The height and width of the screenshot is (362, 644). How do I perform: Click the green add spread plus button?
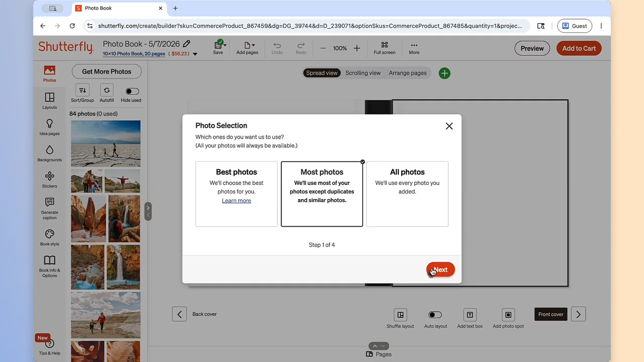coord(444,73)
